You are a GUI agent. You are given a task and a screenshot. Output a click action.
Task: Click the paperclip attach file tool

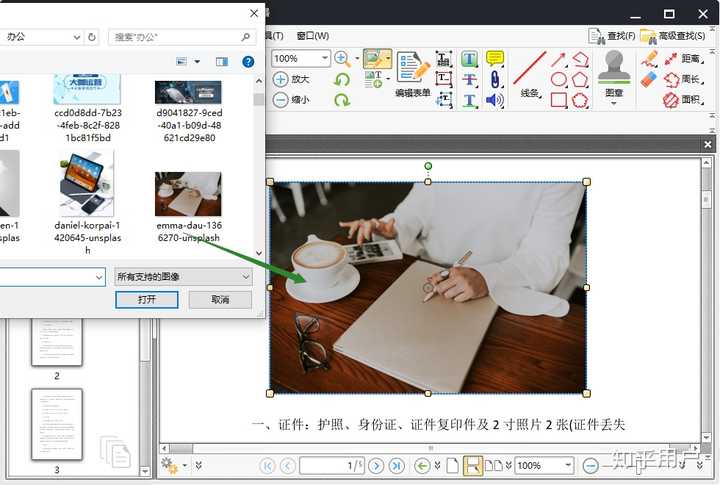click(x=494, y=80)
